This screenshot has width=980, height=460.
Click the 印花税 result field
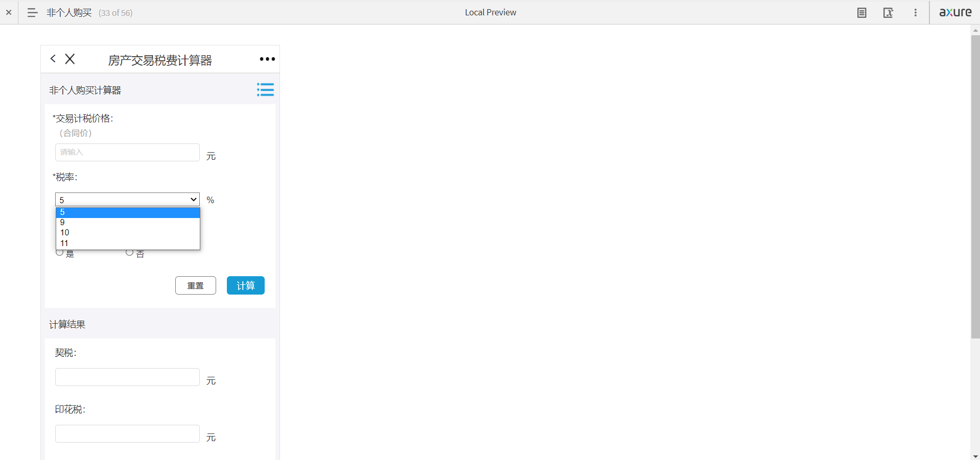[x=127, y=433]
